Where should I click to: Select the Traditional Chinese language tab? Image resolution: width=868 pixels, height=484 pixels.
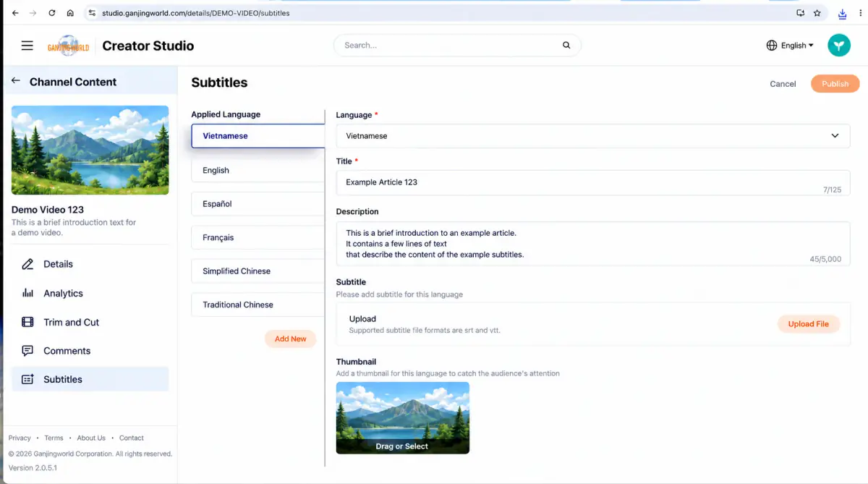tap(258, 305)
